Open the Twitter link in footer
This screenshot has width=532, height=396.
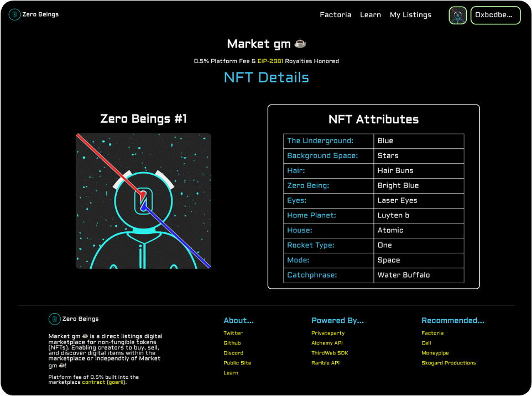point(233,334)
